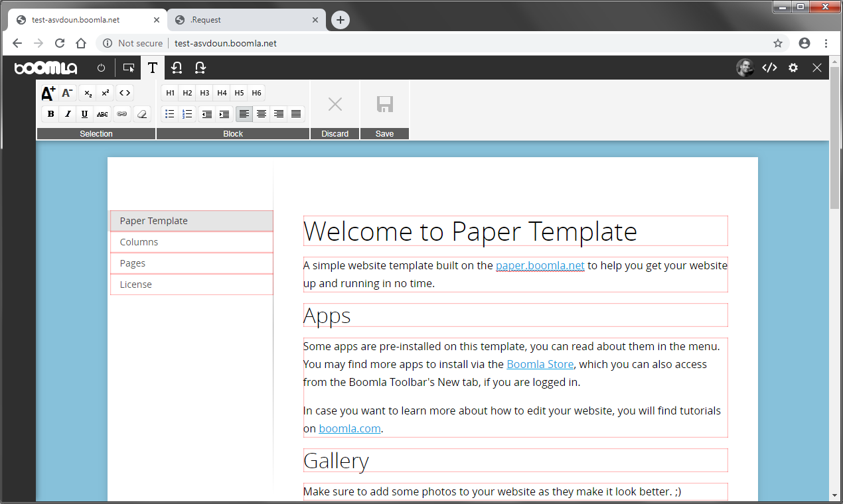
Task: Save the page edits
Action: 384,110
